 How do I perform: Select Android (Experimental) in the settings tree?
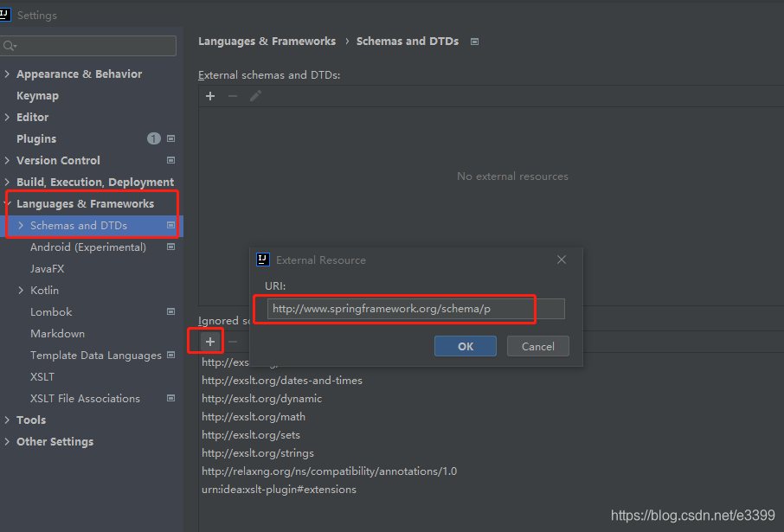tap(88, 247)
